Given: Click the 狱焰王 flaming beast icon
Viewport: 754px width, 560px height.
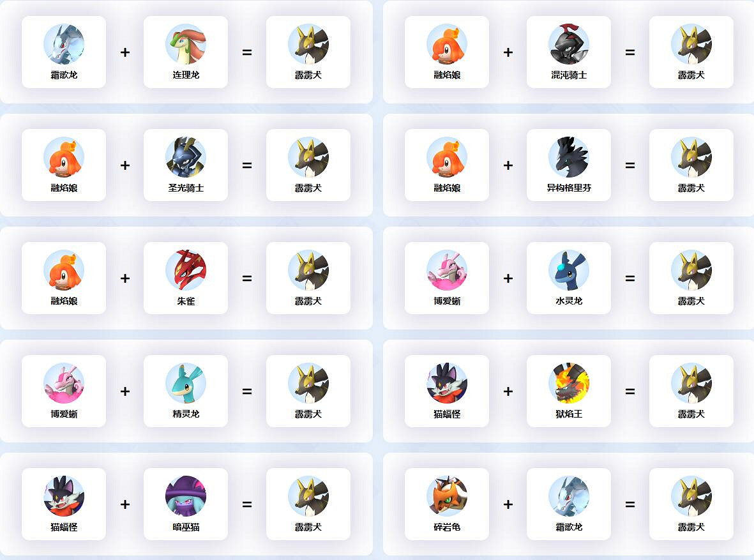Looking at the screenshot, I should pos(569,383).
